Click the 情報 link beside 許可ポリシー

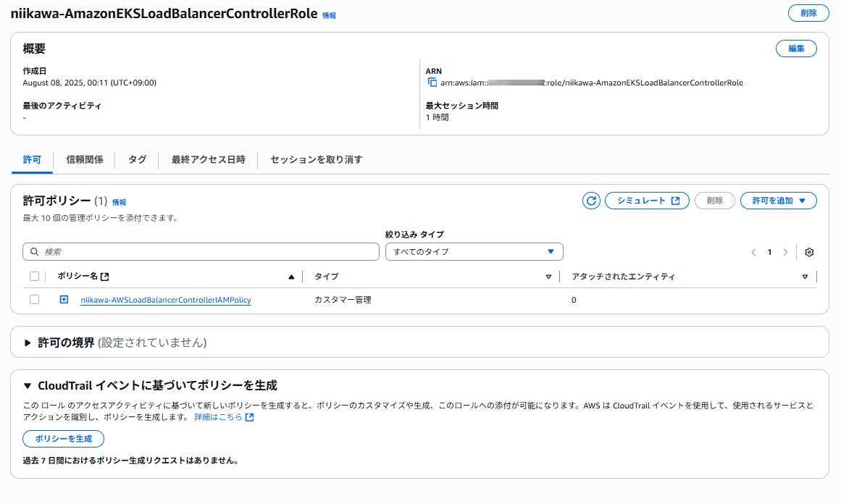119,202
